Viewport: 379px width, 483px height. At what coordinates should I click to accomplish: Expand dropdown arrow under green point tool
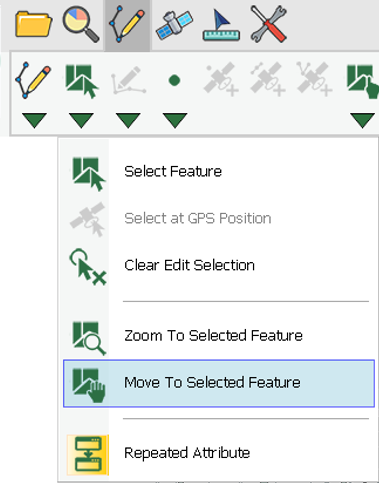[175, 120]
